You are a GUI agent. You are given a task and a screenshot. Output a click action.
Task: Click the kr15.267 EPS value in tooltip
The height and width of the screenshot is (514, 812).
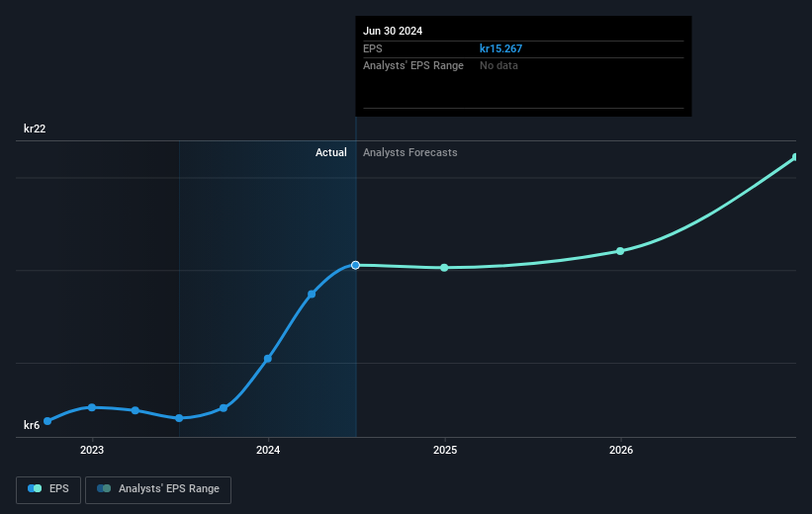pyautogui.click(x=500, y=48)
